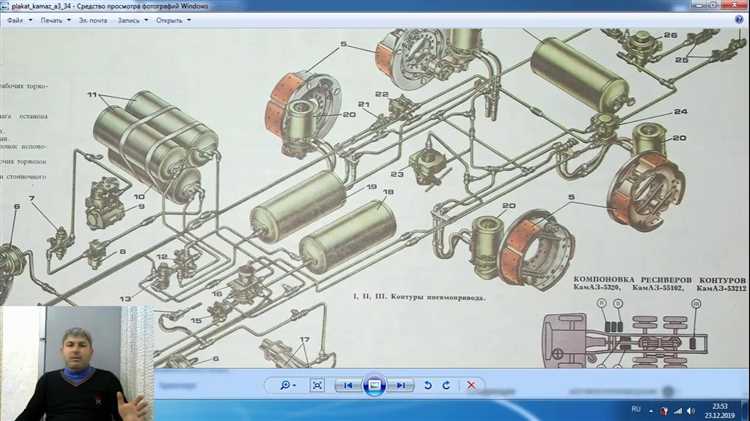
Task: Delete the image with red X
Action: click(471, 385)
